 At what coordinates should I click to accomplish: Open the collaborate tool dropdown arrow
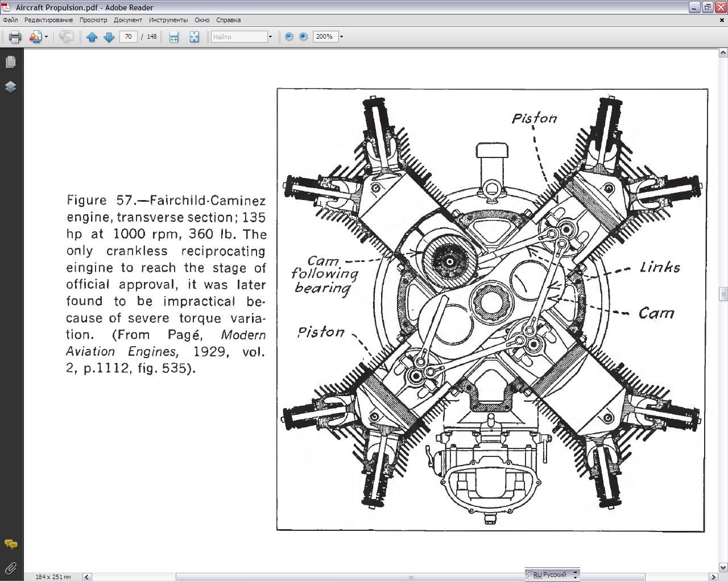47,37
